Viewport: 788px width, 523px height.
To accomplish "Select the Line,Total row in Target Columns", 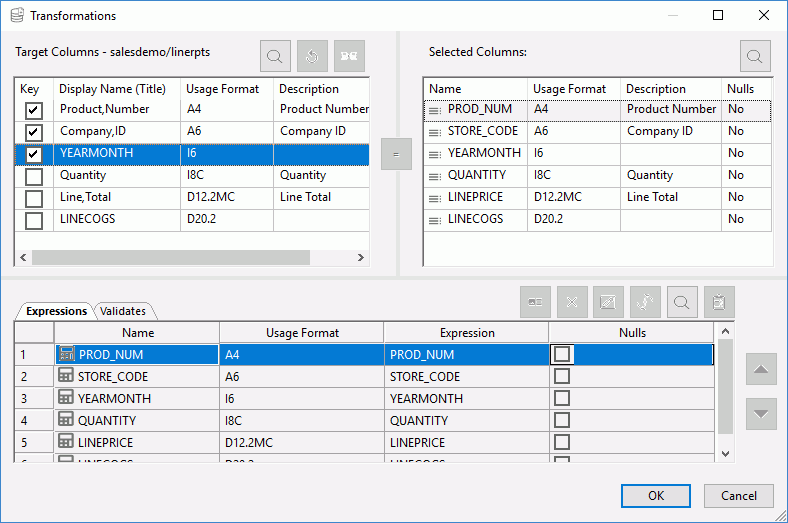I will pos(192,197).
